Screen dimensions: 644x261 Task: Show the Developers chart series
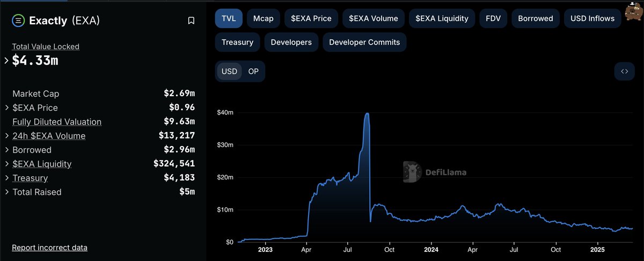pyautogui.click(x=291, y=42)
